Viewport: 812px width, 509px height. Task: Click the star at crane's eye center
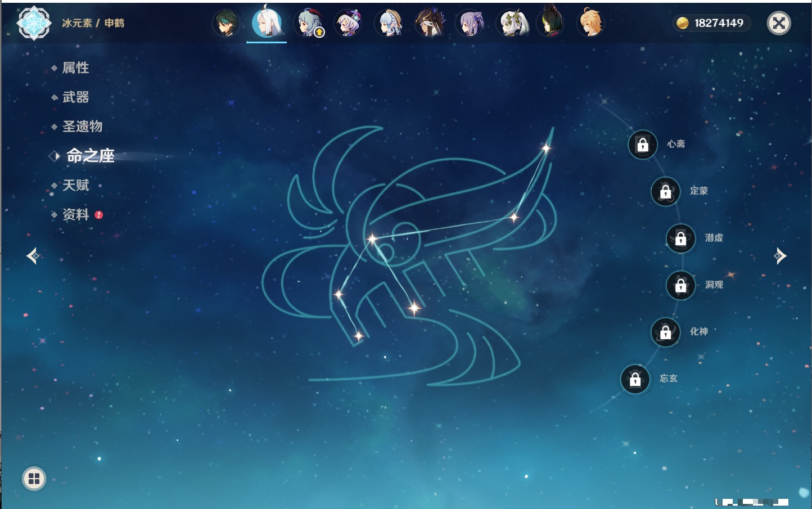372,239
